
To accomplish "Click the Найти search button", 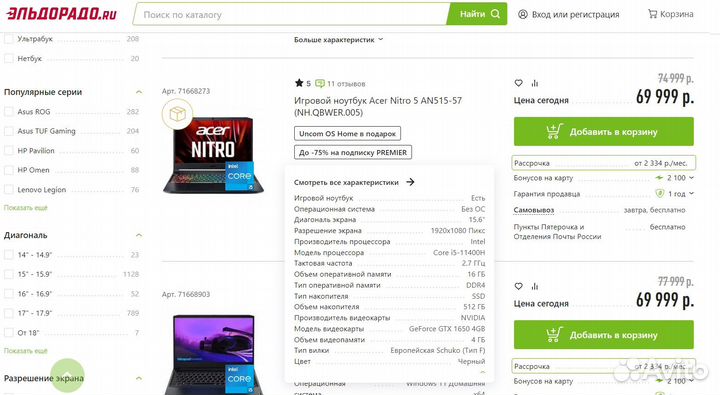I will tap(478, 14).
